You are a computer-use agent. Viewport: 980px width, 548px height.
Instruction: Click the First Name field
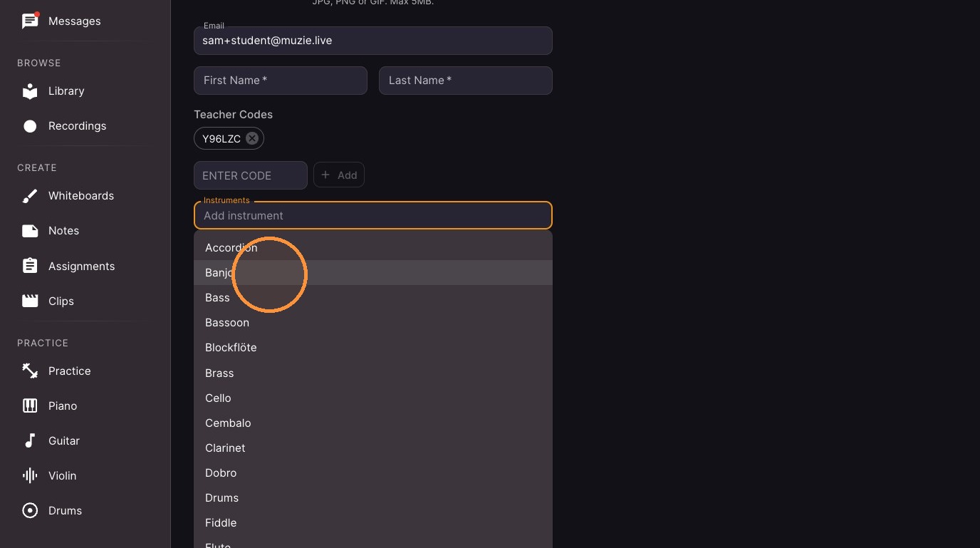point(281,81)
